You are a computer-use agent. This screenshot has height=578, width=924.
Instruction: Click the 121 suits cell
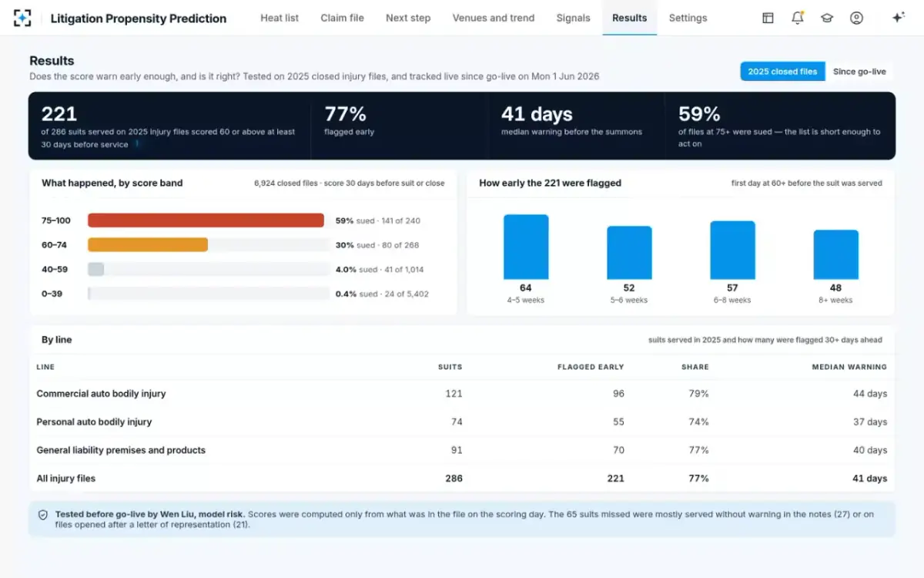454,394
